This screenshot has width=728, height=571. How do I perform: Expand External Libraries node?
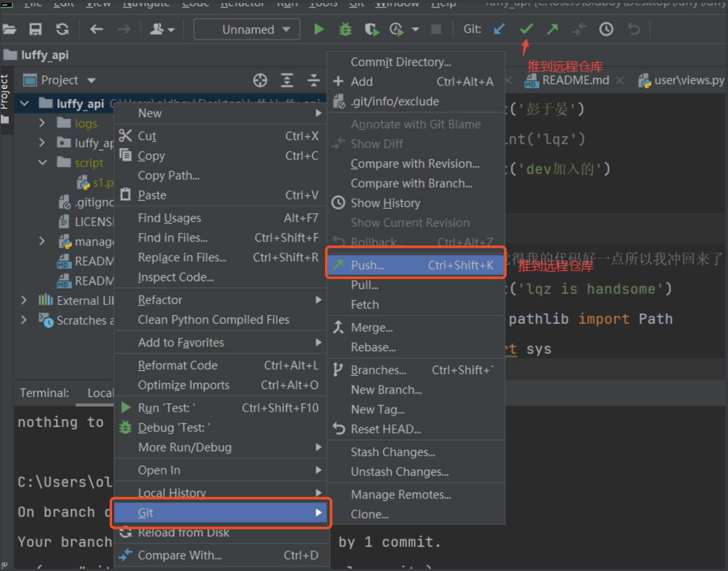click(24, 300)
